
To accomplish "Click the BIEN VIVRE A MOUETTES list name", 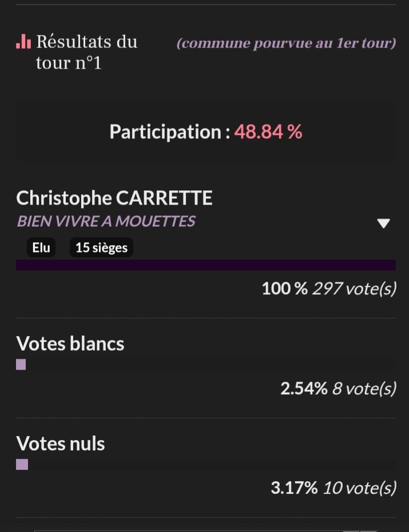I will click(x=106, y=221).
